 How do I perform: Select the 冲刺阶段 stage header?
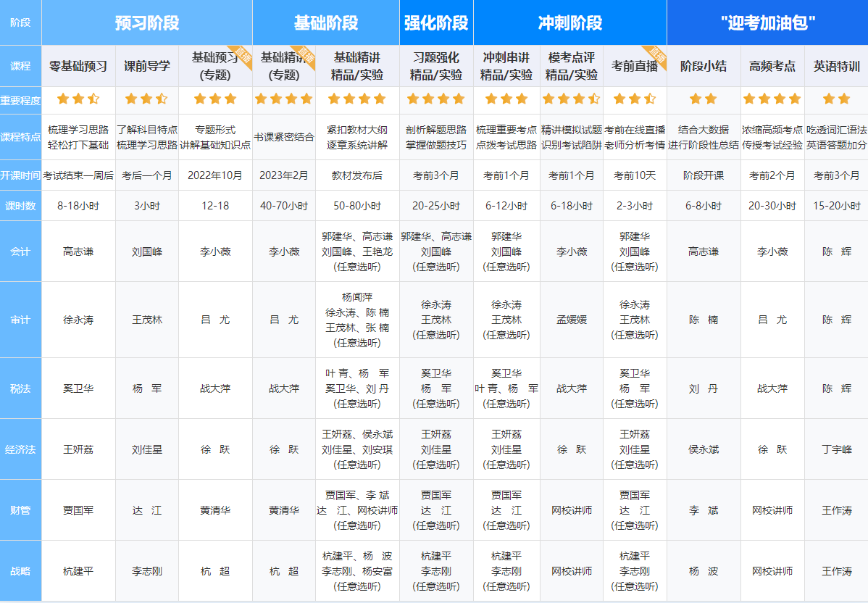[569, 22]
